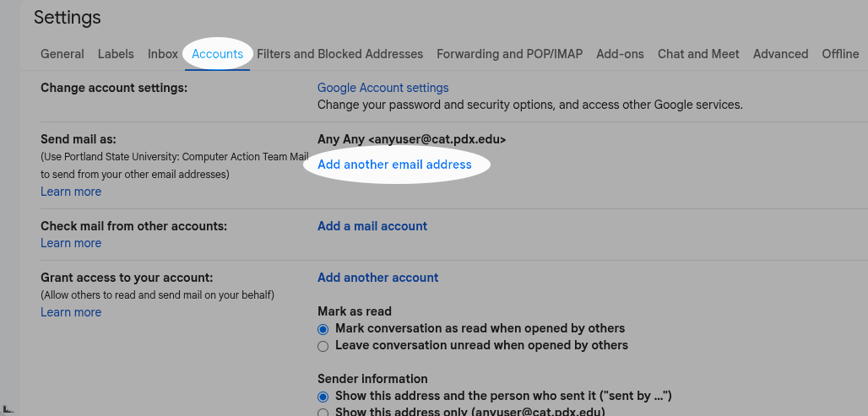Switch to the Labels tab

pyautogui.click(x=116, y=54)
